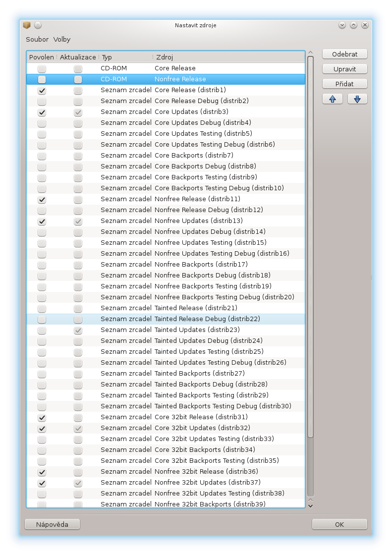Select Nonfree Backports (distrib17) row
392x555 pixels.
pos(166,265)
